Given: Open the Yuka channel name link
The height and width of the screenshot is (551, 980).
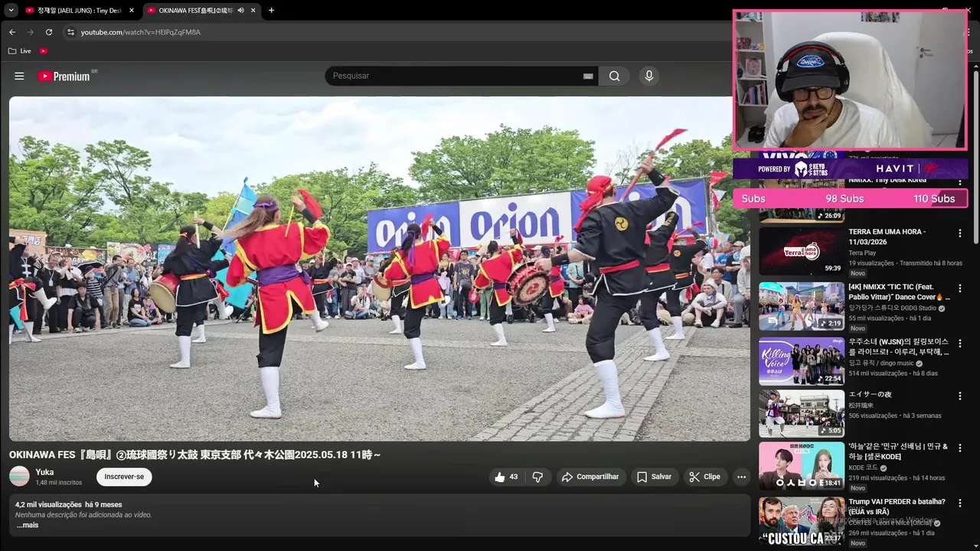Looking at the screenshot, I should point(44,472).
